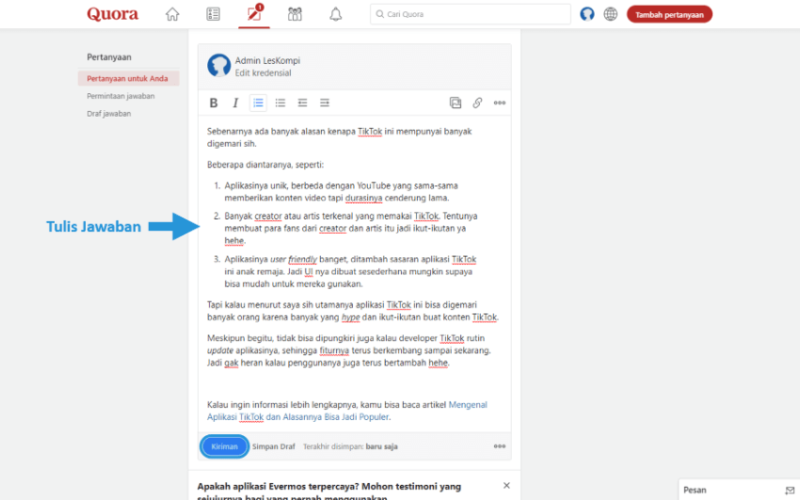
Task: Insert an image with the picture icon
Action: point(455,103)
